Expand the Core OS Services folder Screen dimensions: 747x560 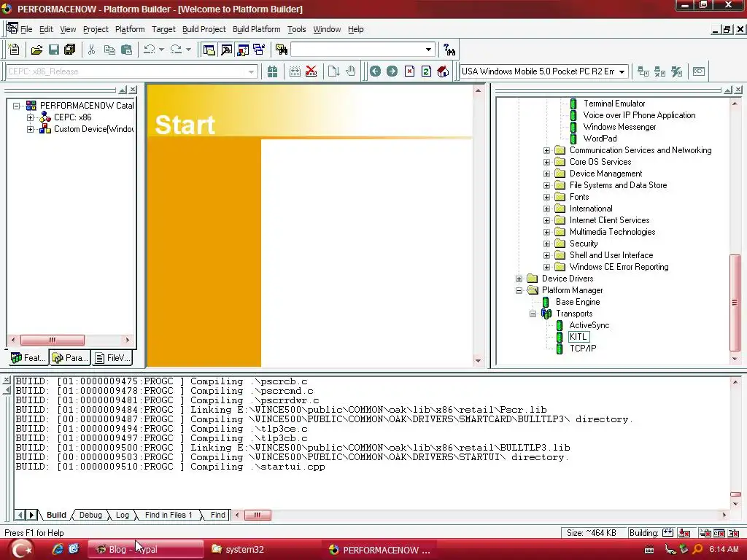pyautogui.click(x=546, y=162)
